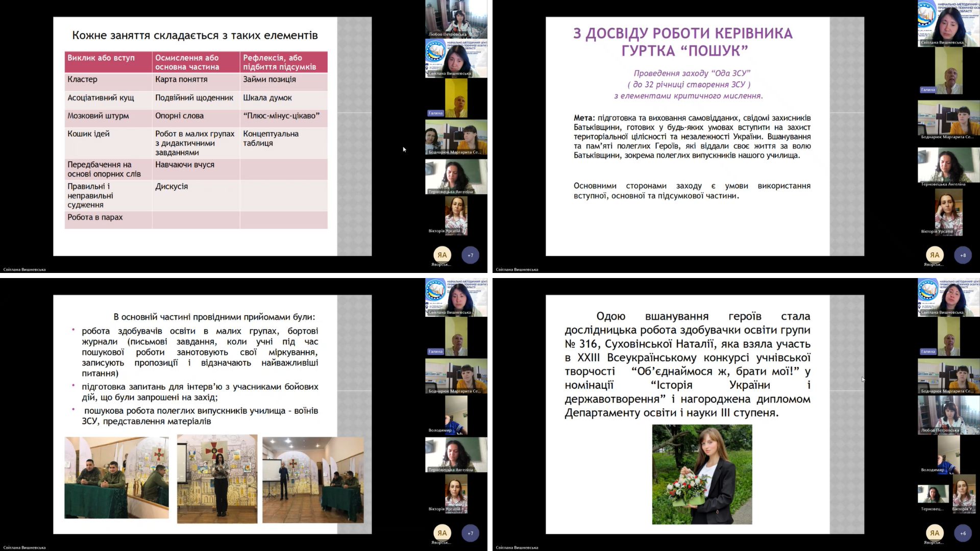Click photo of soldiers seated at green table

point(116,478)
